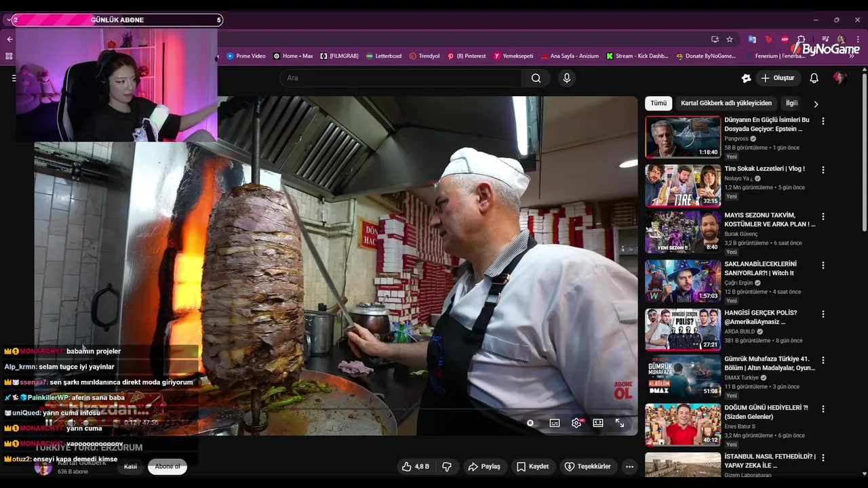Click the Oluştur create button
Screen dimensions: 868x488
(778, 78)
